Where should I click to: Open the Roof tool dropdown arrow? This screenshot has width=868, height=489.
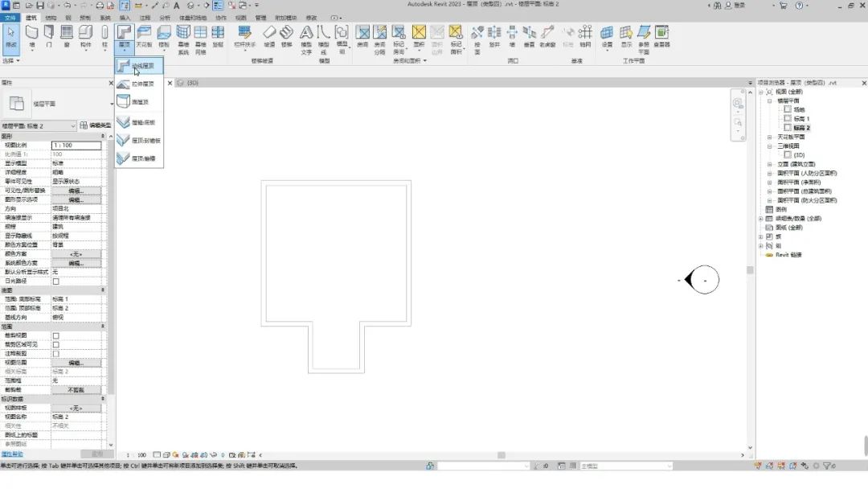[124, 50]
